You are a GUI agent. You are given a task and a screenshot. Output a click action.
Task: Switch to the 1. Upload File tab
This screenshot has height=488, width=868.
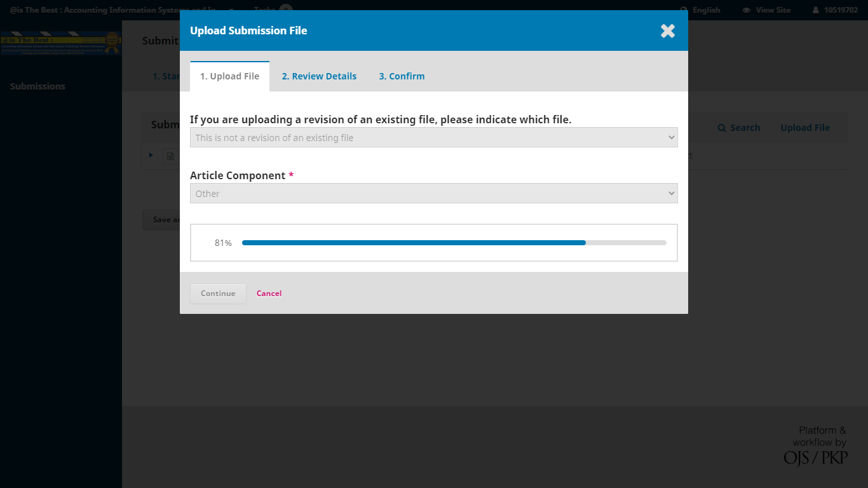(229, 76)
